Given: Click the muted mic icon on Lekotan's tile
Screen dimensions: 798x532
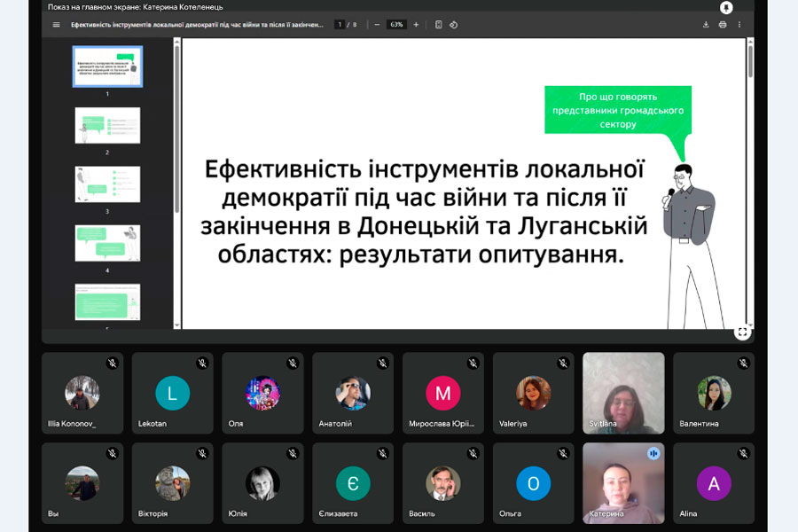Looking at the screenshot, I should [202, 364].
